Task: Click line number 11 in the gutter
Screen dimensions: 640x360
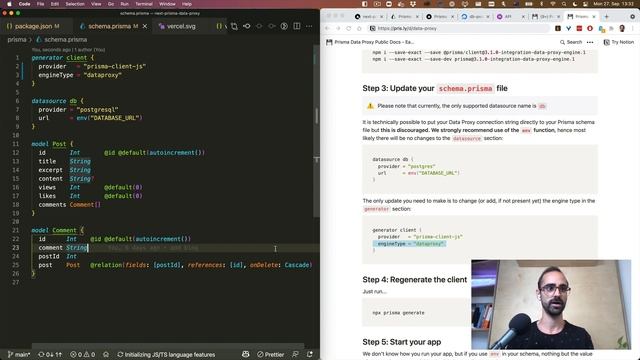Action: [16, 144]
